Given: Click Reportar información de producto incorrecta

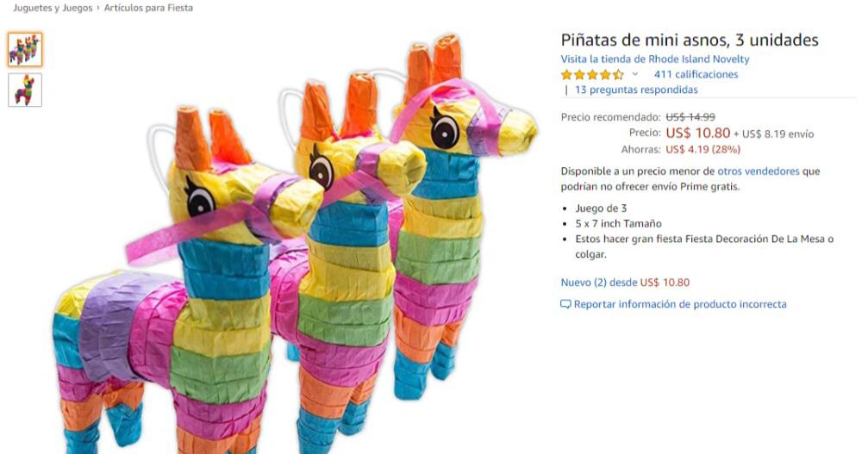Looking at the screenshot, I should coord(680,304).
